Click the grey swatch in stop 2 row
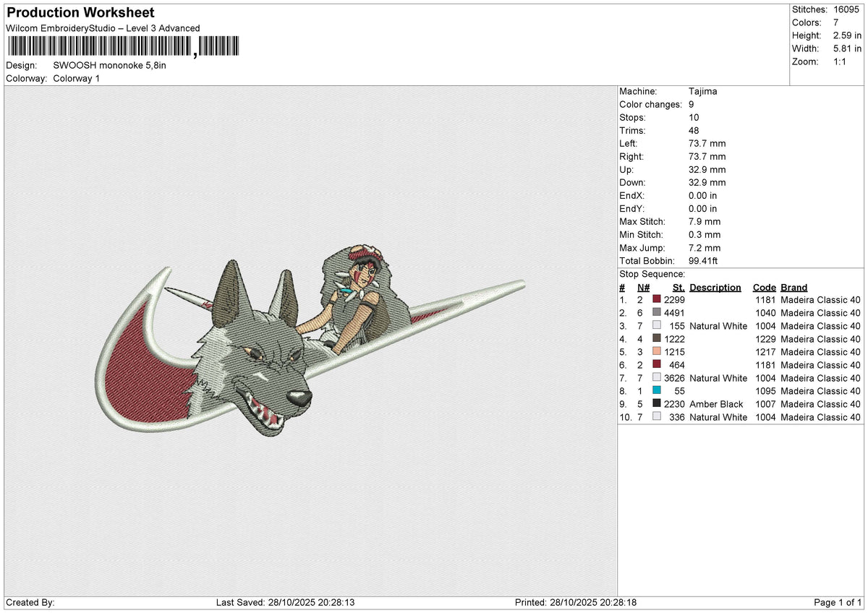The width and height of the screenshot is (868, 613). (x=657, y=313)
